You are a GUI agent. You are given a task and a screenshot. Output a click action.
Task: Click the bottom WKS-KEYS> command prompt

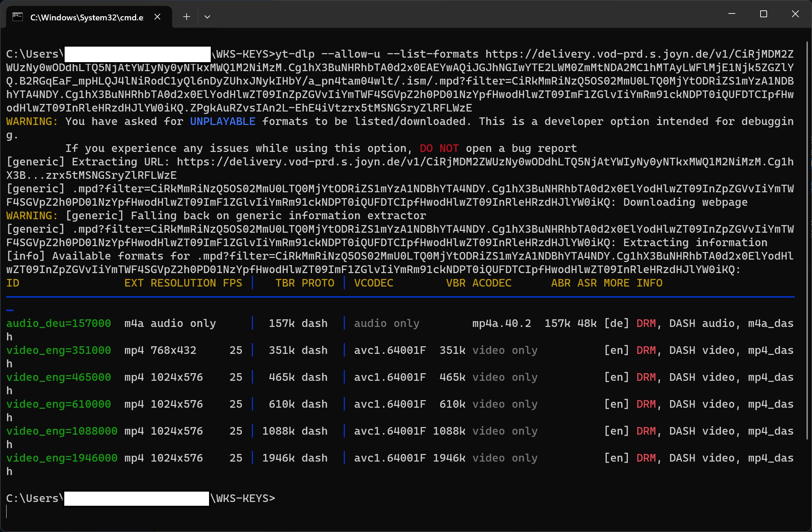coord(244,498)
